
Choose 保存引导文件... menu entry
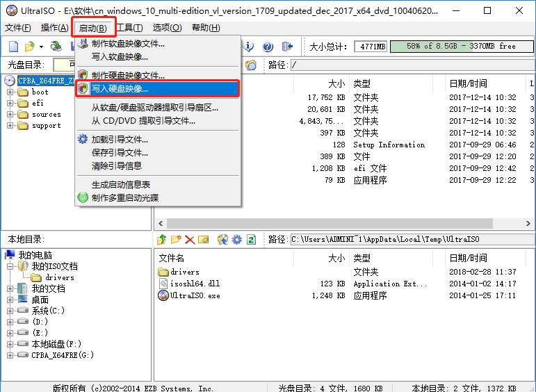click(158, 152)
